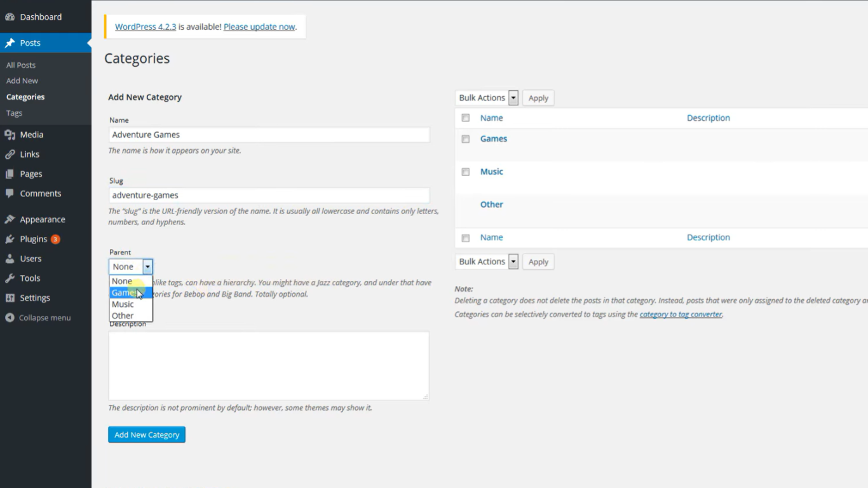The image size is (868, 488).
Task: Click the Dashboard gauge icon in sidebar
Action: point(10,17)
